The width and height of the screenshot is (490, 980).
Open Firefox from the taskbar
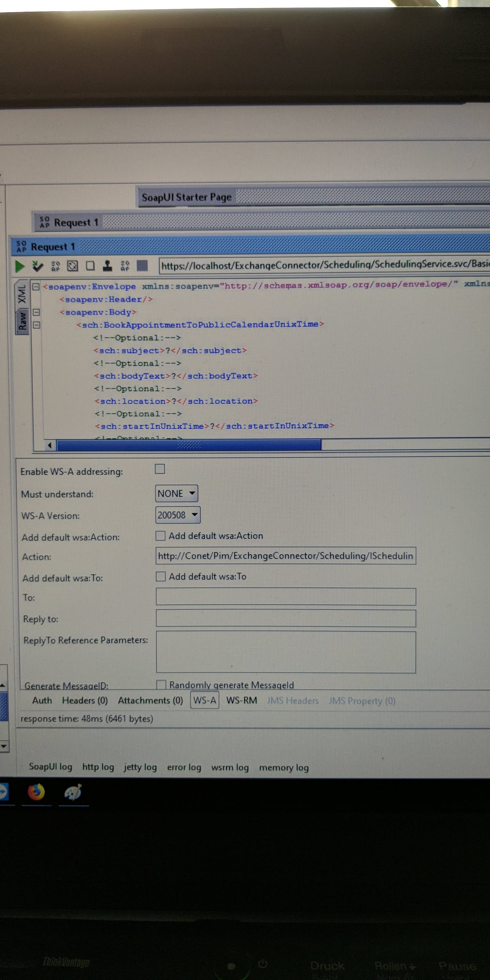pos(36,793)
